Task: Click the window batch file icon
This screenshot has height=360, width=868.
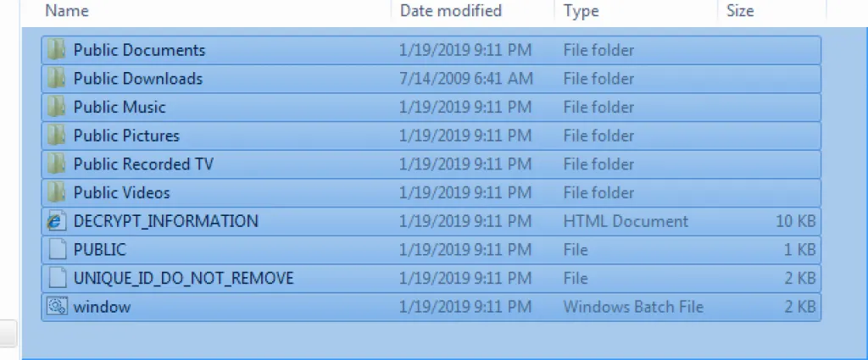Action: [57, 307]
